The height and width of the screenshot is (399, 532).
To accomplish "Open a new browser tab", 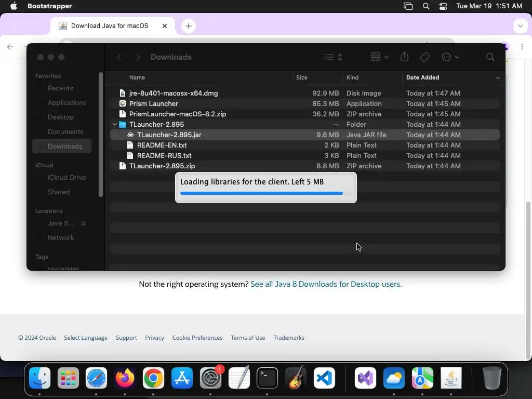I will click(x=188, y=26).
